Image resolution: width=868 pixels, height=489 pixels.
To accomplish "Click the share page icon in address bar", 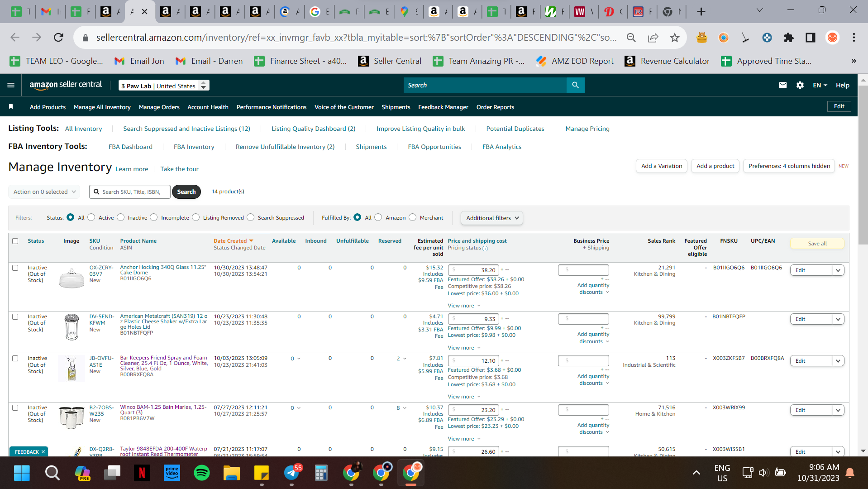I will click(x=653, y=38).
